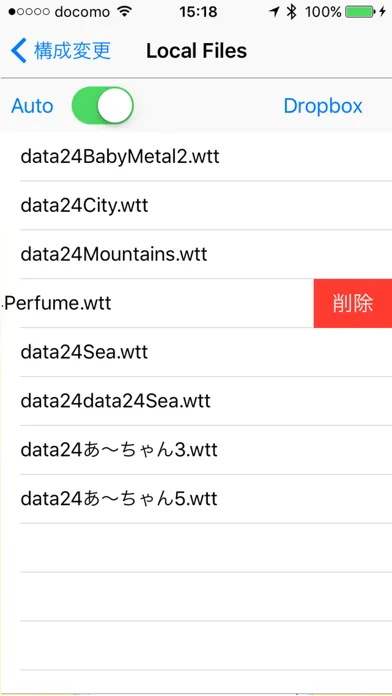Open the Dropbox file source
The height and width of the screenshot is (696, 392).
[323, 106]
